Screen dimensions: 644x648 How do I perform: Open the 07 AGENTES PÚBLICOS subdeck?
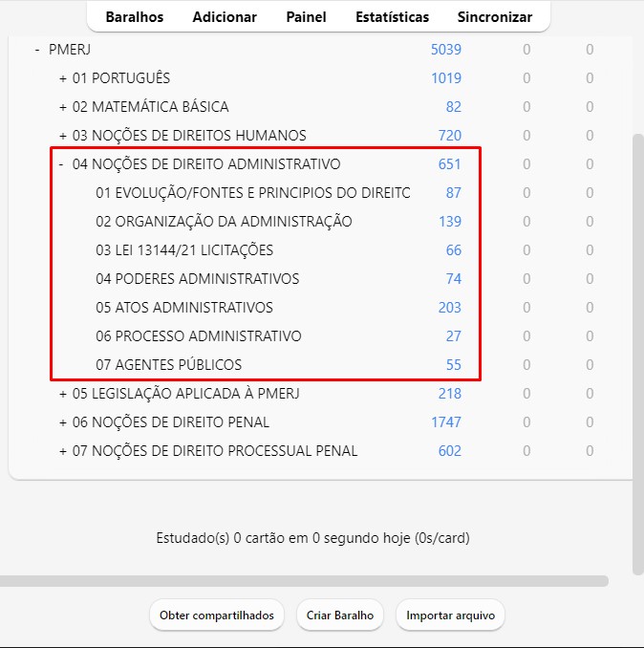(168, 365)
